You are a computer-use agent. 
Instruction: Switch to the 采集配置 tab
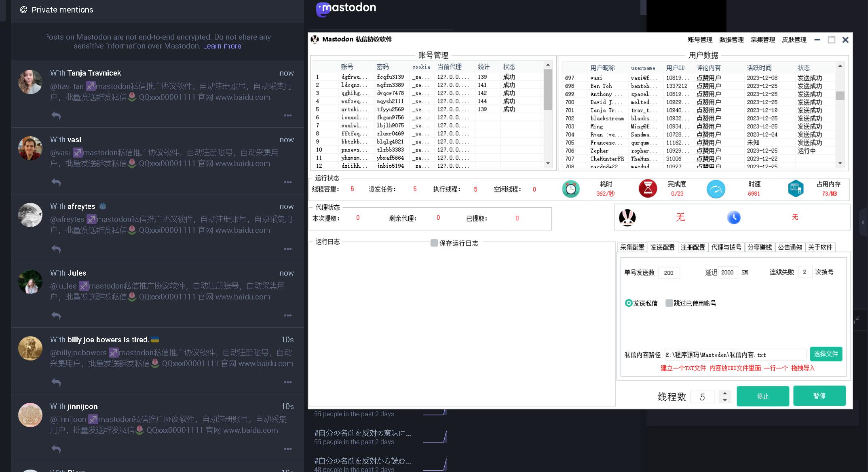(x=632, y=247)
